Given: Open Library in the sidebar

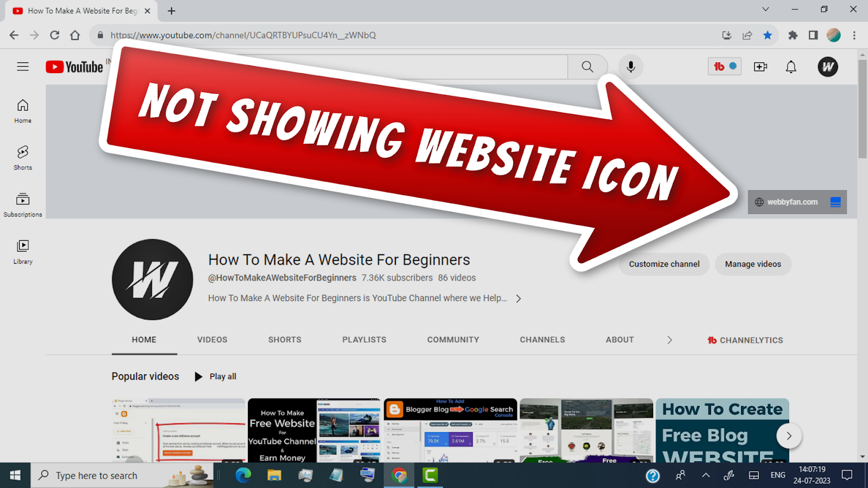Looking at the screenshot, I should pos(23,252).
